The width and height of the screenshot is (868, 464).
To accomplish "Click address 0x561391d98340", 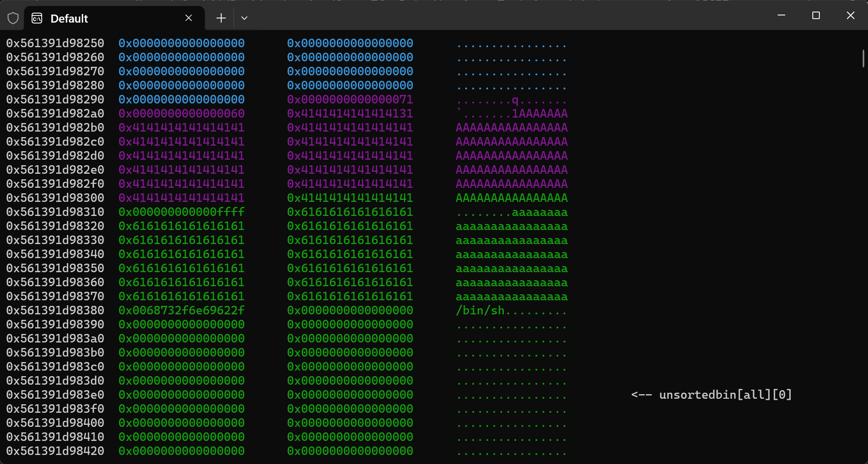I will pyautogui.click(x=55, y=254).
